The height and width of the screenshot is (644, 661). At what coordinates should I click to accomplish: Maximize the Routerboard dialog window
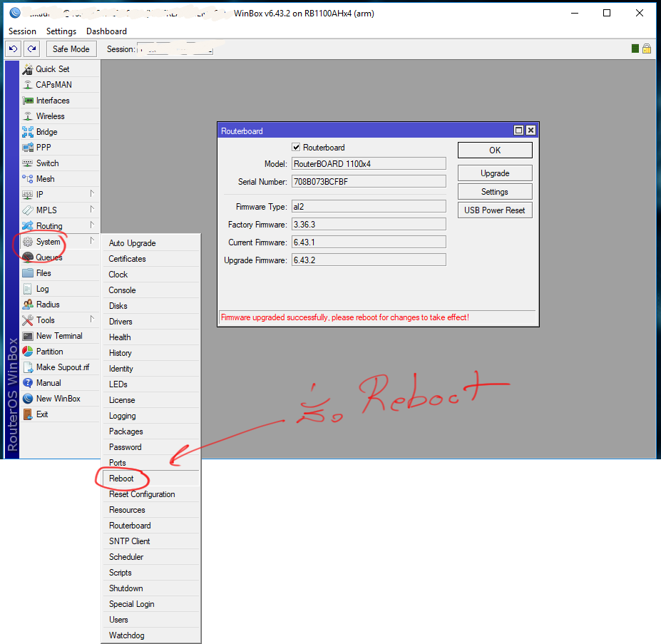tap(519, 131)
